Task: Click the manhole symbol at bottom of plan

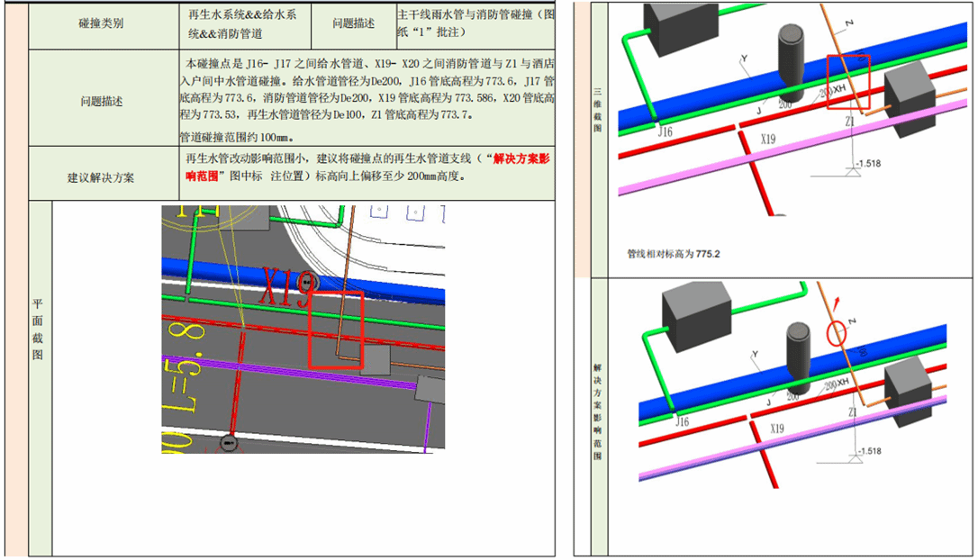Action: point(228,442)
